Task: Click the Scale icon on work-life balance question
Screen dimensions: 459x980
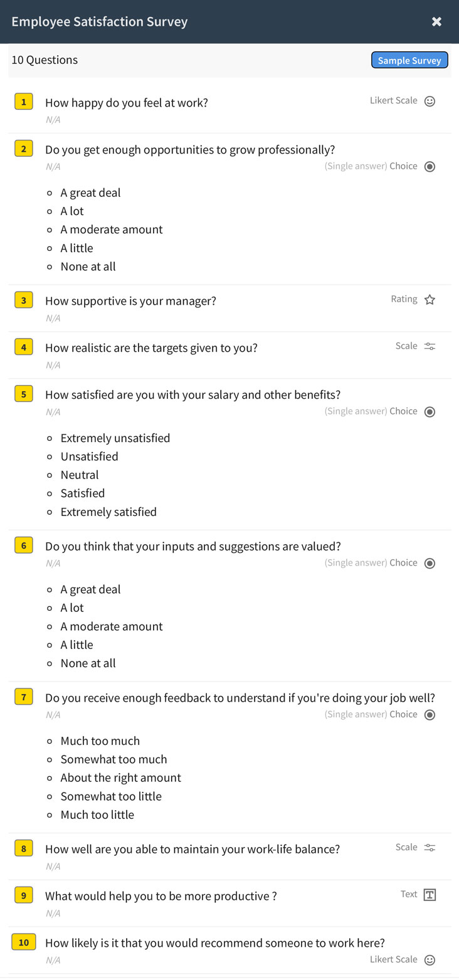Action: pos(430,847)
